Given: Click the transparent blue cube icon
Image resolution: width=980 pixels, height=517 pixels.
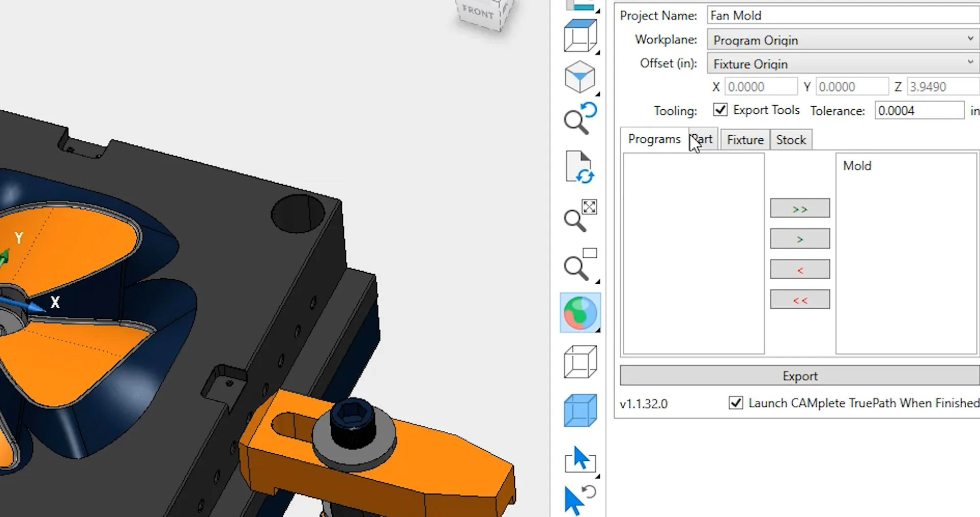Looking at the screenshot, I should [580, 410].
